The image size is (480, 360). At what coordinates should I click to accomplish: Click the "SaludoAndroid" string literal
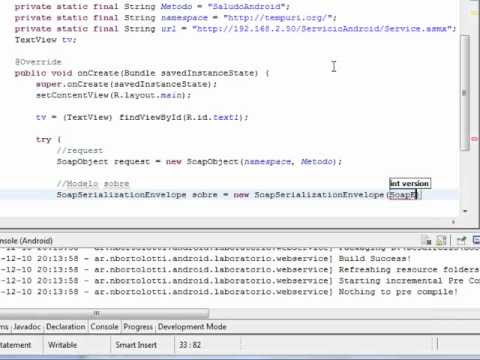pyautogui.click(x=247, y=6)
